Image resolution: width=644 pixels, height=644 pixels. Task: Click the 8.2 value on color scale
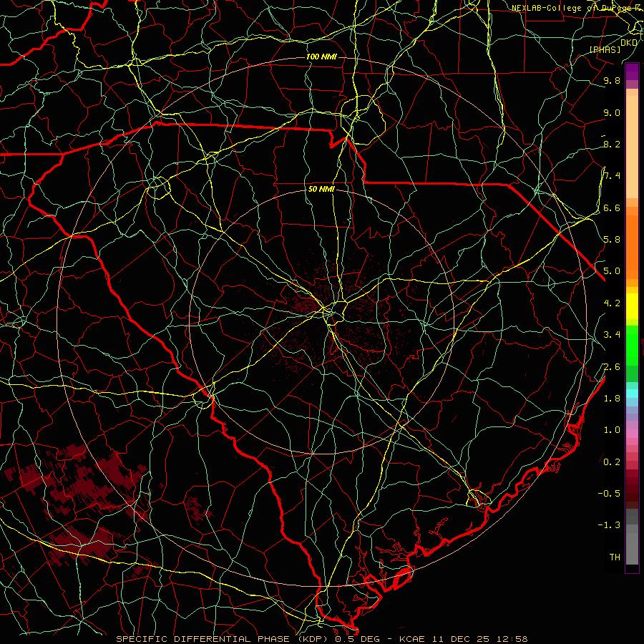[x=612, y=144]
